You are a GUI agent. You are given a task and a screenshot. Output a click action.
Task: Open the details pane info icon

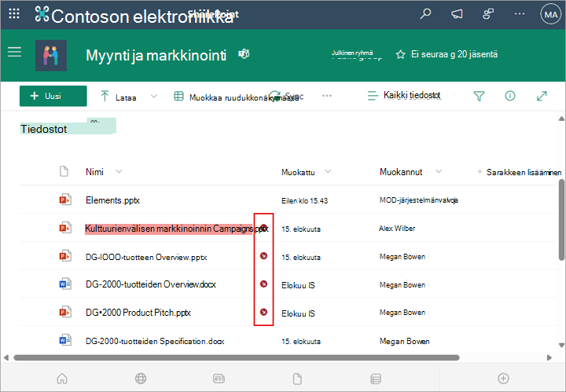tap(510, 96)
